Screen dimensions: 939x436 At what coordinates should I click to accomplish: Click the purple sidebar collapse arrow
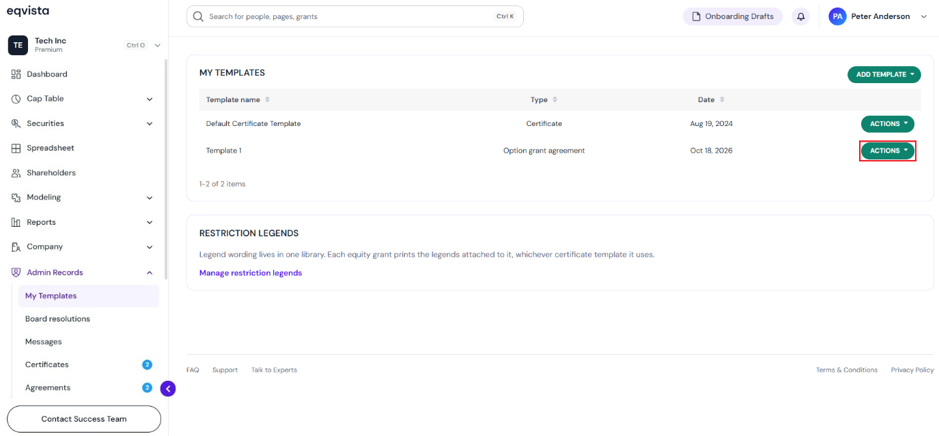(168, 389)
